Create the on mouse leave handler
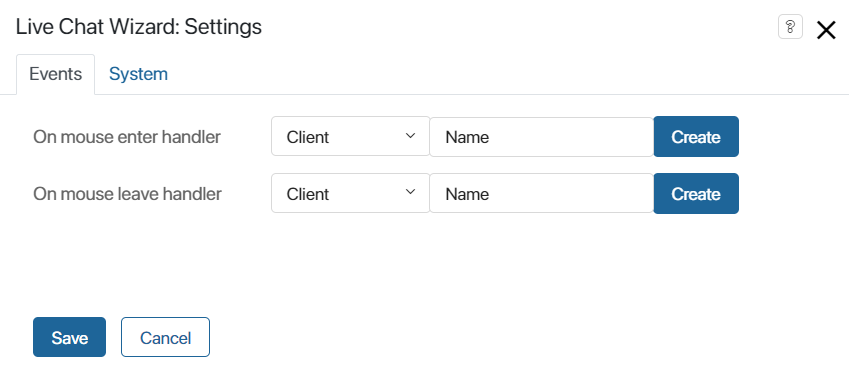Image resolution: width=849 pixels, height=365 pixels. (x=696, y=193)
